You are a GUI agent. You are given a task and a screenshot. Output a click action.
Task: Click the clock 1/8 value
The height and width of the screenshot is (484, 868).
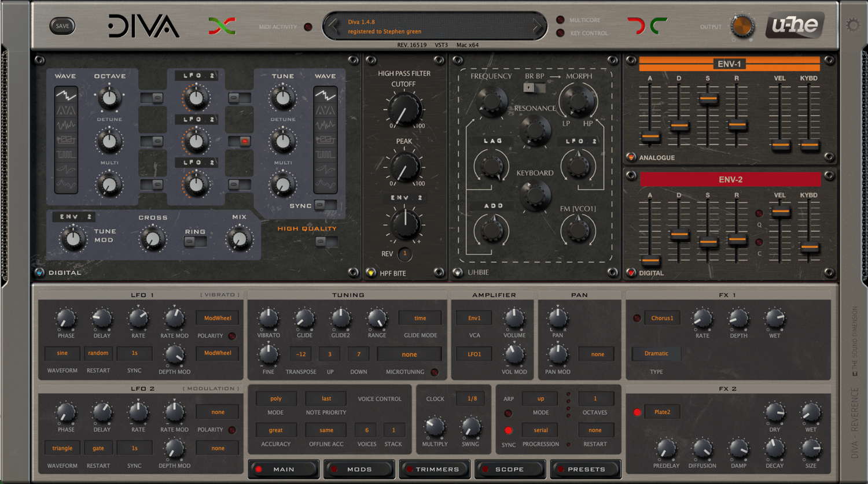[472, 398]
